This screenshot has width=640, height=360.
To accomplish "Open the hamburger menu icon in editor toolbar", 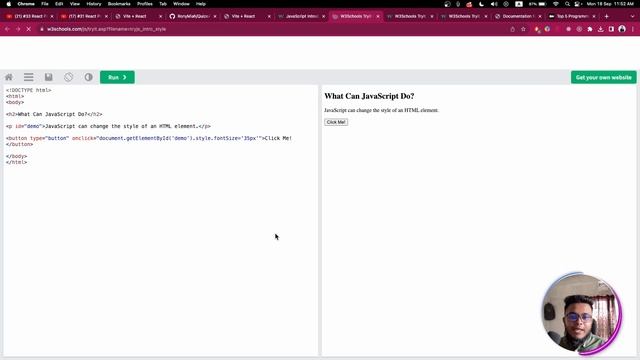I will 29,77.
